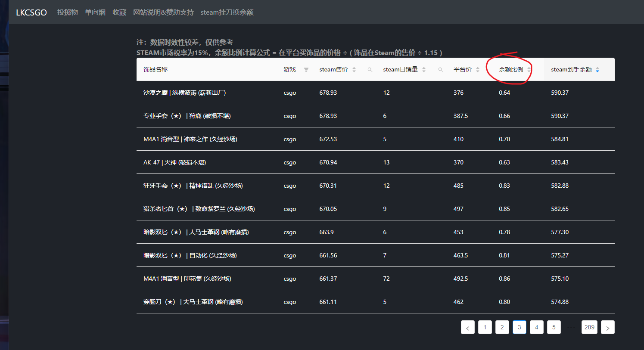Click steam price 672.53

point(328,139)
